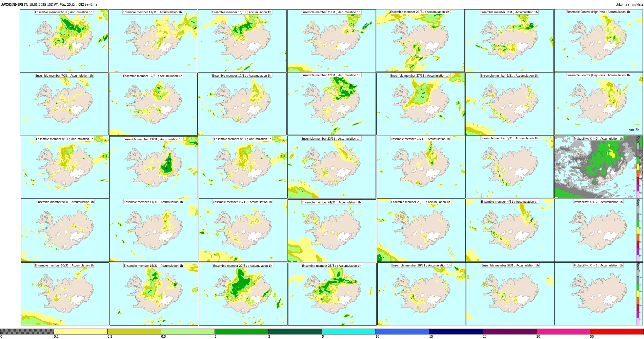
Task: Select the 'VT: Fös. 20.jún. 09Z' valid time
Action: [x=69, y=4]
